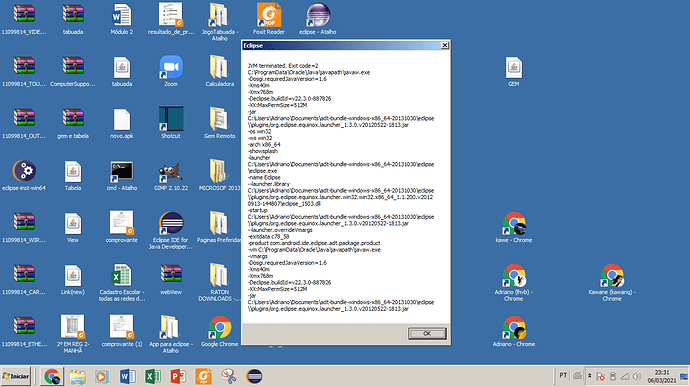This screenshot has height=387, width=690.
Task: Select the cmd - Atalho shortcut
Action: pyautogui.click(x=122, y=175)
